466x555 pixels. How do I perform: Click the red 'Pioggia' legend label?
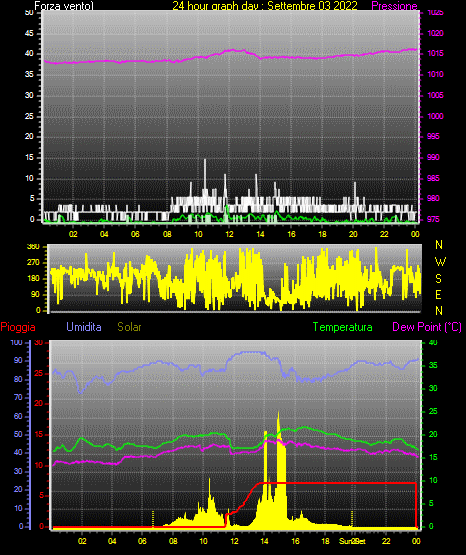pos(18,327)
